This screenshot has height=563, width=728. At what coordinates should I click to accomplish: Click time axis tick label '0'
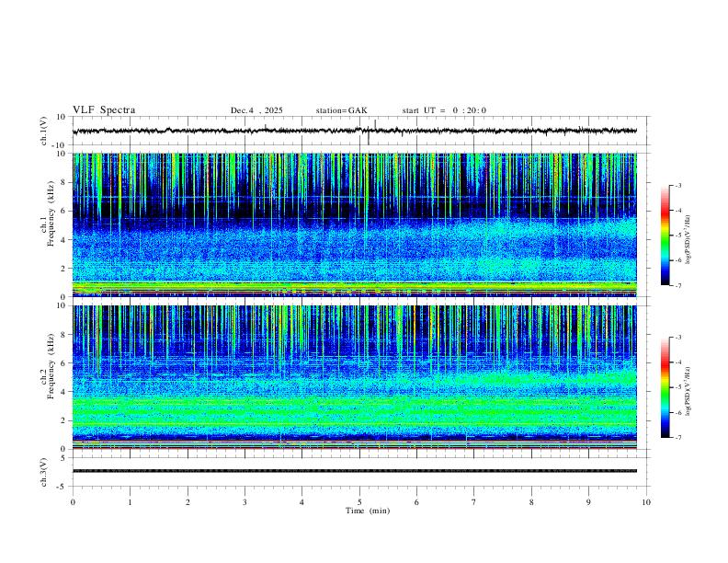(x=73, y=502)
